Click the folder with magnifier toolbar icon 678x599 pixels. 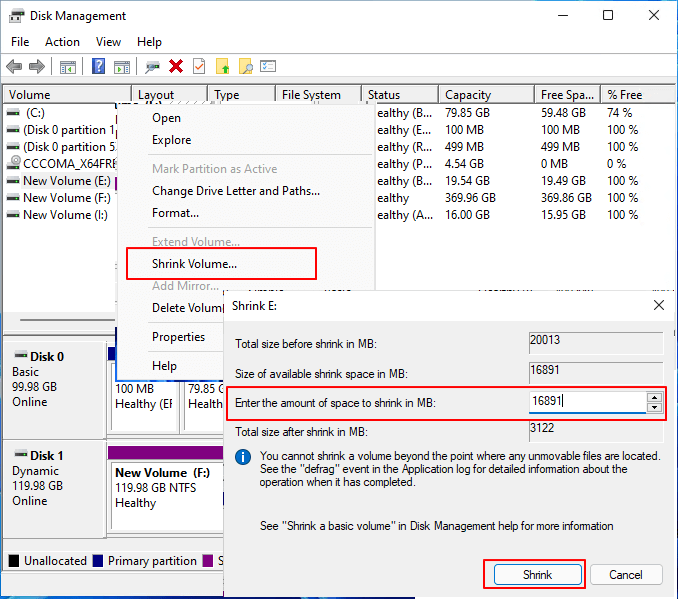tap(245, 67)
